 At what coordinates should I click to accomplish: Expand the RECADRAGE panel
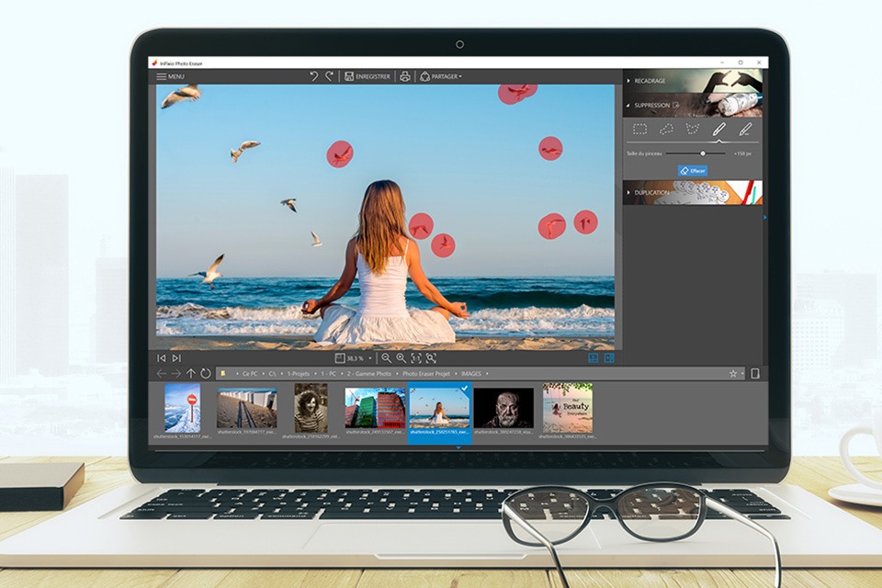pos(649,81)
